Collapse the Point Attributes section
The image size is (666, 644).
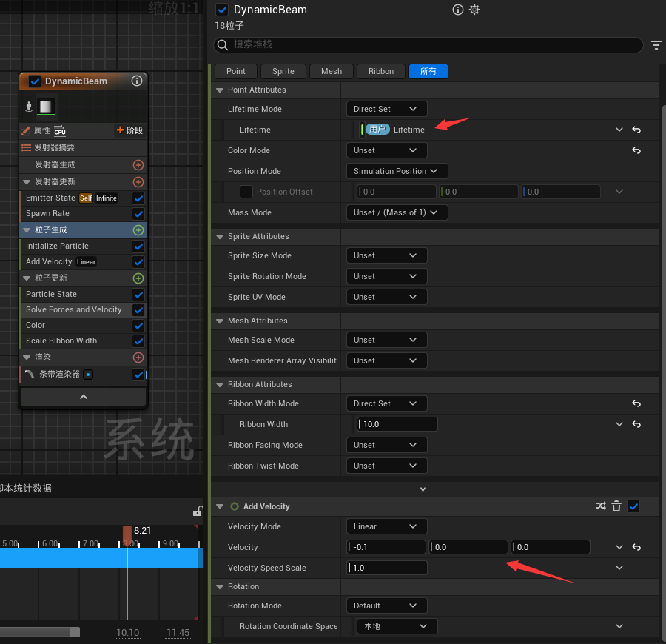pyautogui.click(x=220, y=90)
